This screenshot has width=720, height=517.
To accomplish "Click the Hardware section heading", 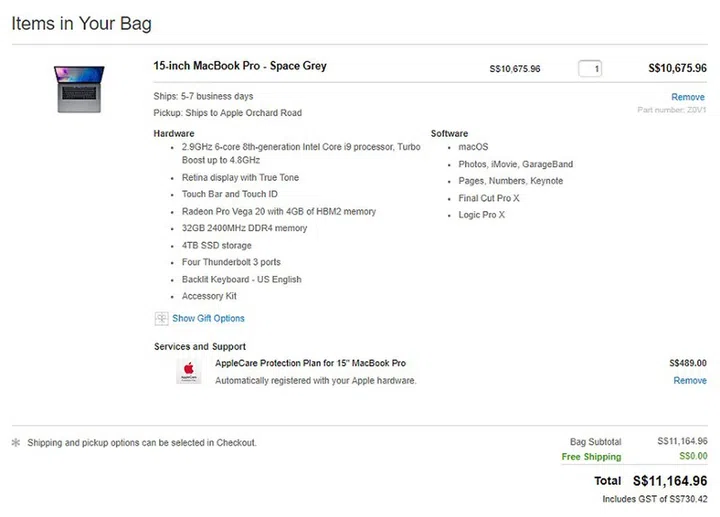I will (174, 133).
